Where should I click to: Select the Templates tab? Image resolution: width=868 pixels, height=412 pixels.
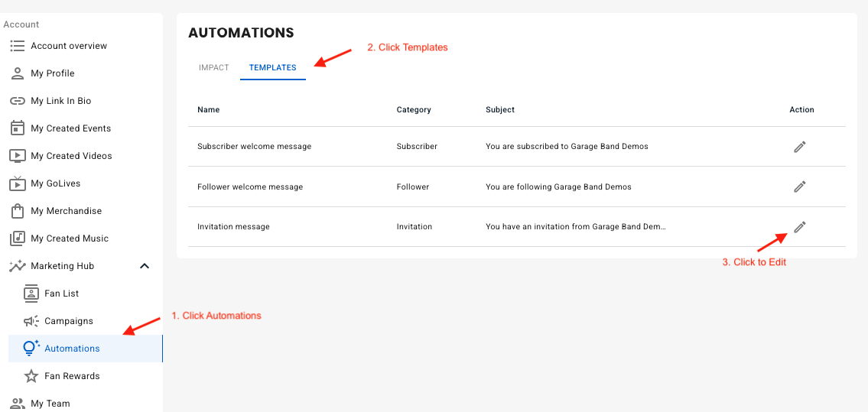[272, 68]
